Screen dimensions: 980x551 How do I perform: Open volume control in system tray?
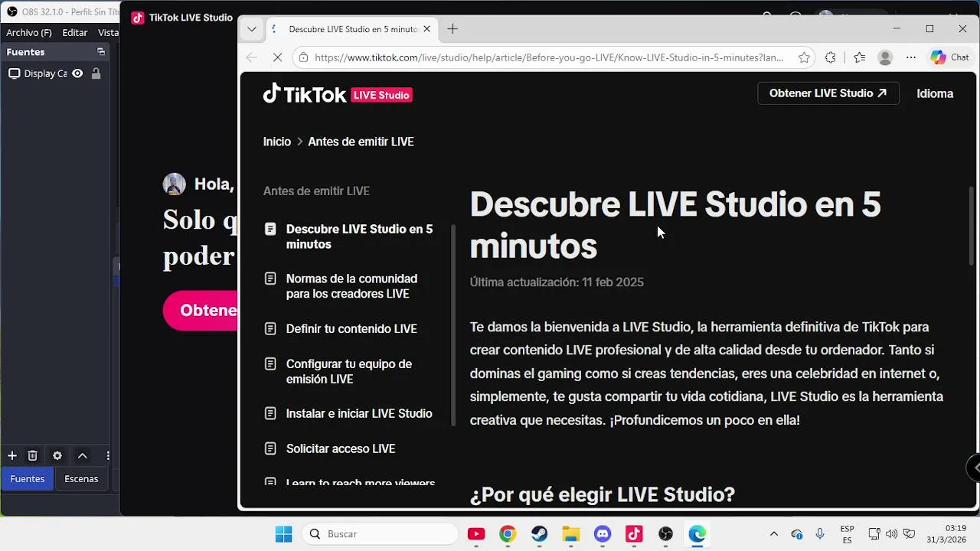tap(891, 533)
